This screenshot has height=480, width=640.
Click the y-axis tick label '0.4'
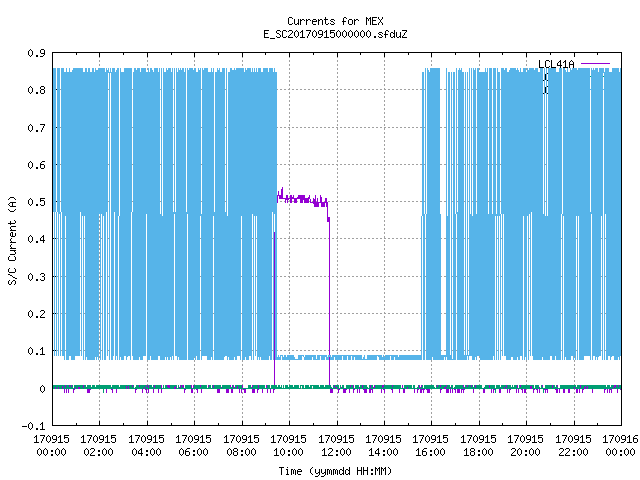[36, 239]
